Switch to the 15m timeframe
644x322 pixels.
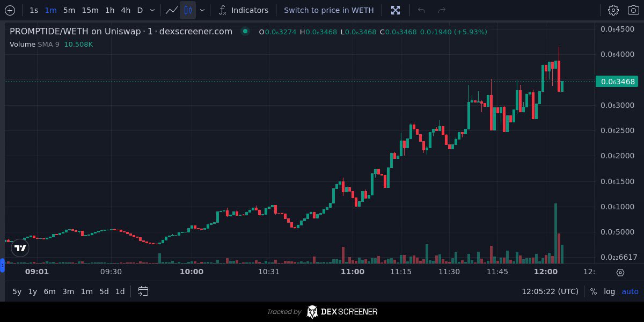(x=90, y=10)
